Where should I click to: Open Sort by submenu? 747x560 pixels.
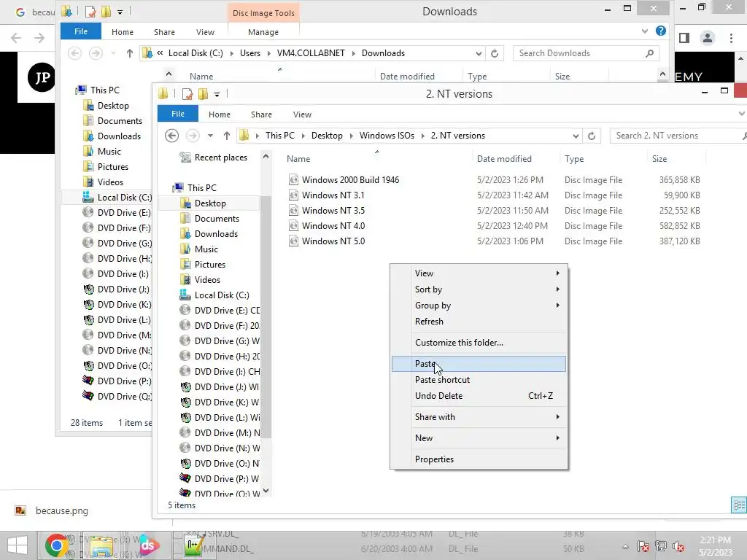click(479, 289)
